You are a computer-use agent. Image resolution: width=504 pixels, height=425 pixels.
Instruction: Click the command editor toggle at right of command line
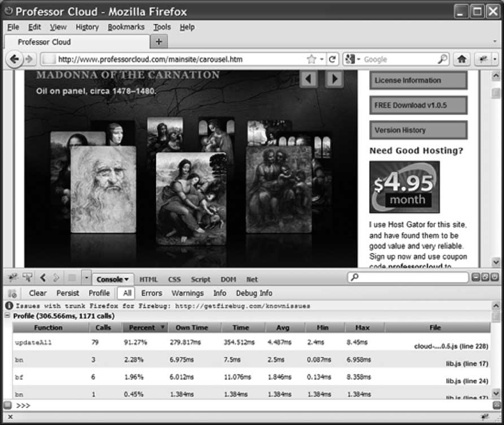[496, 405]
